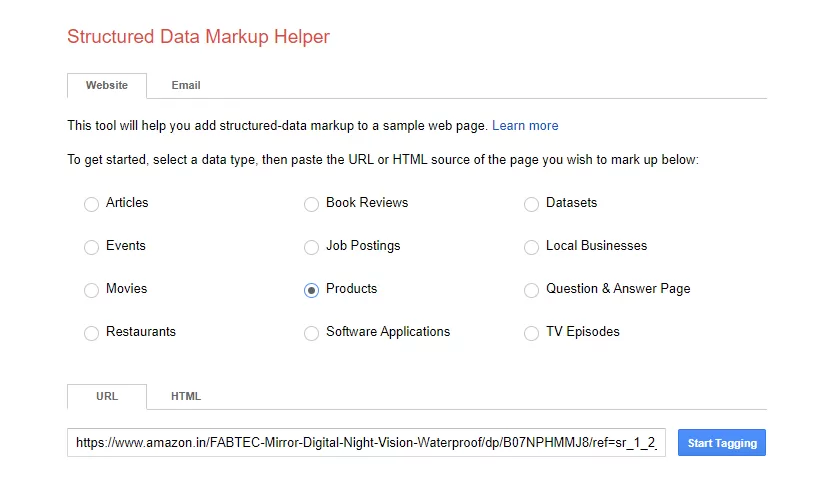Click into the Amazon URL text field
The image size is (823, 496).
[x=366, y=443]
